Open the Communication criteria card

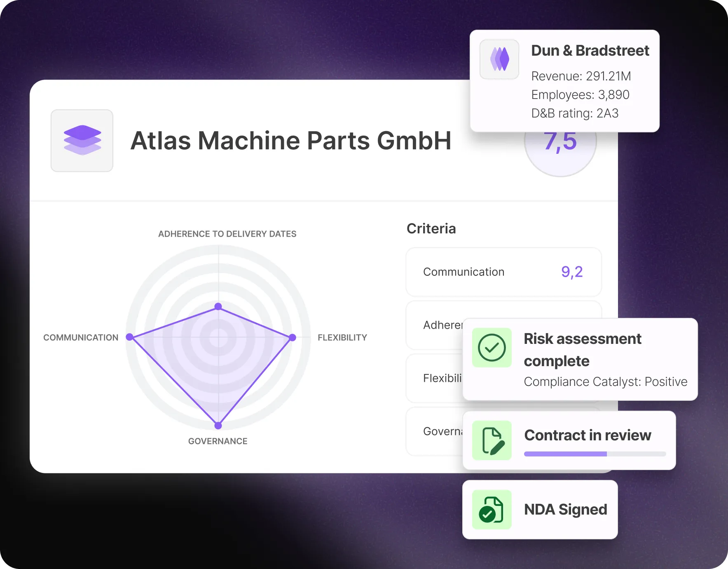pos(503,272)
